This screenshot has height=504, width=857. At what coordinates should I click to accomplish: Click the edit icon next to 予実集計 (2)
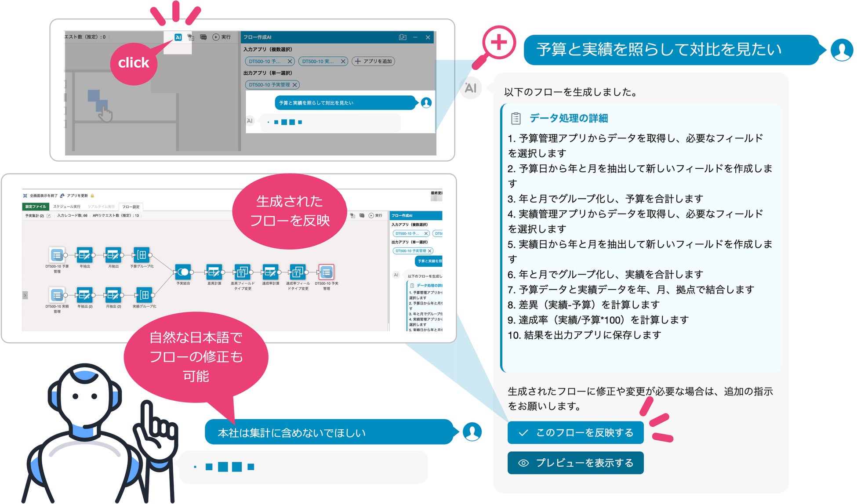[48, 216]
